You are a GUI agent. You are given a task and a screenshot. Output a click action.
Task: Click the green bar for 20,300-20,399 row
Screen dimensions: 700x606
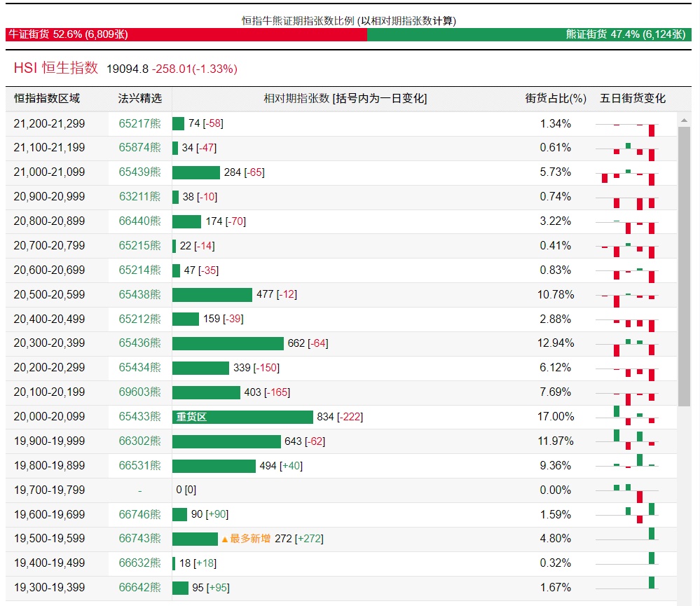228,343
